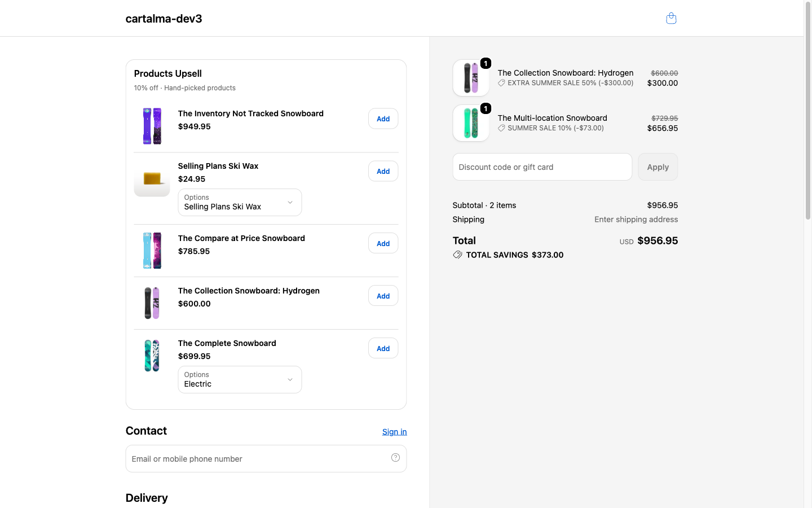Click the 'Products Upsell' heading
The image size is (812, 508).
(x=167, y=73)
